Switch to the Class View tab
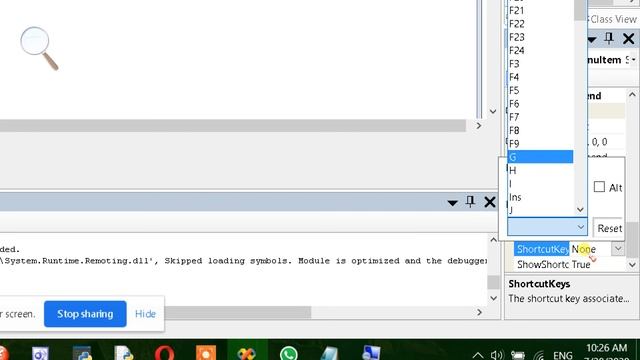The image size is (640, 360). 613,19
